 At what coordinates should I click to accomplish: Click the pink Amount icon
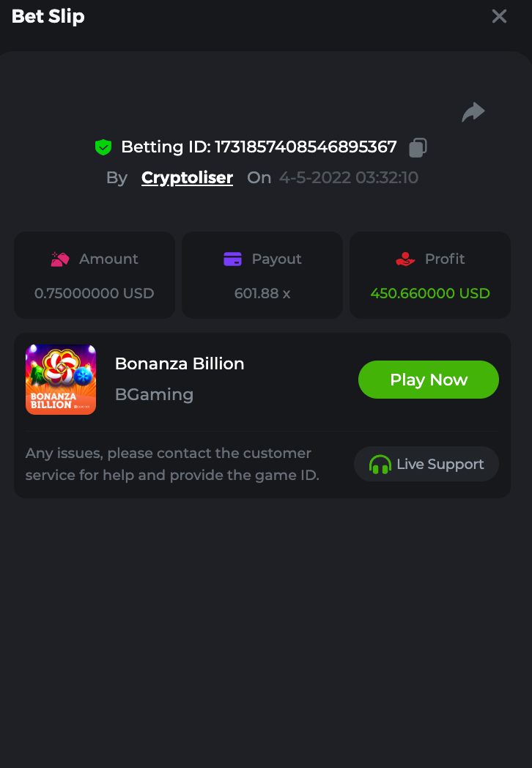(x=60, y=259)
